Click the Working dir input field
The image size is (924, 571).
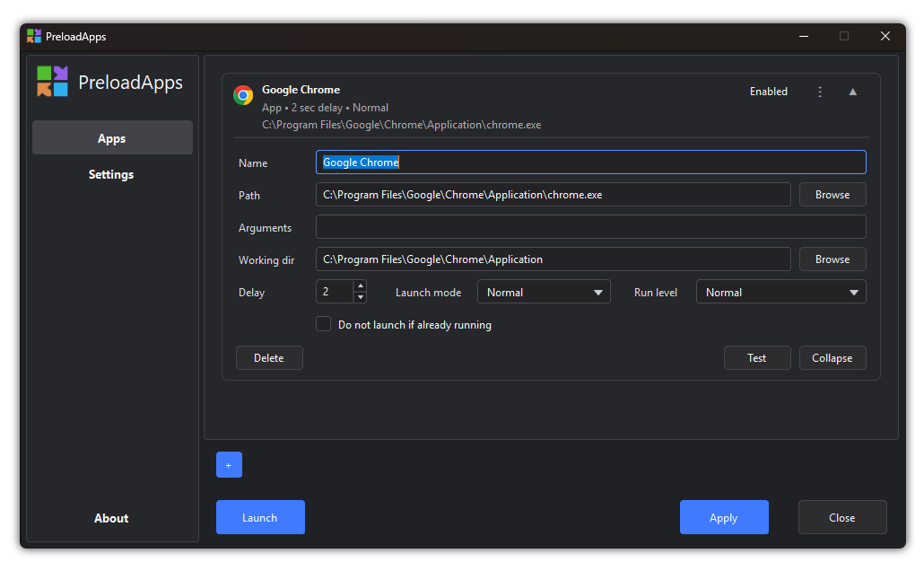(553, 259)
